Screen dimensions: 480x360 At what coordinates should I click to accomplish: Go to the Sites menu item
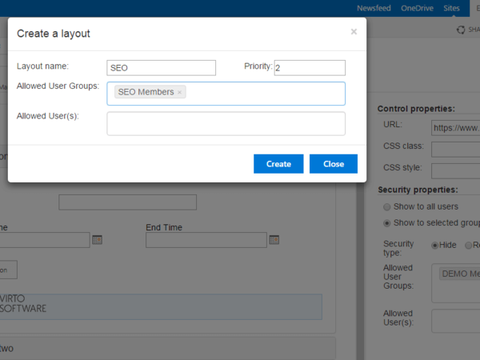(451, 8)
